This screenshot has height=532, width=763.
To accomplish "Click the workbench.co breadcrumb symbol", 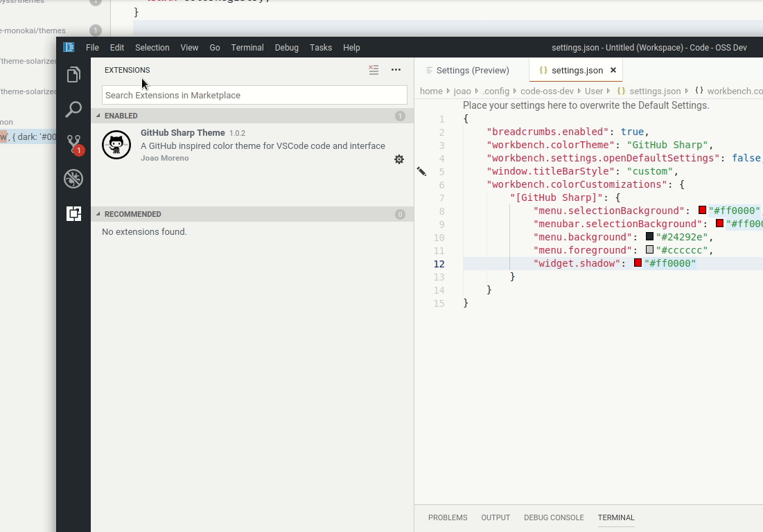I will [x=735, y=91].
